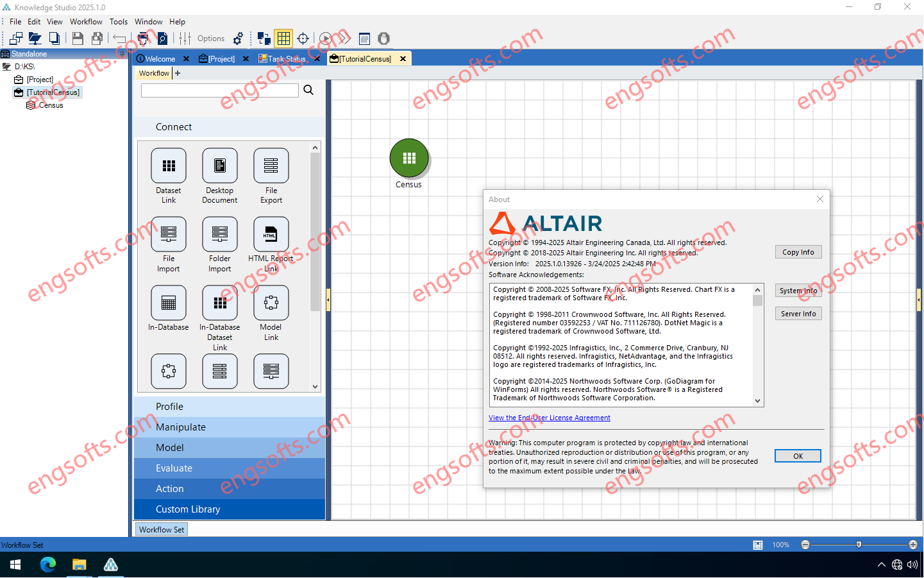Select the In-Database Dataset Link node icon

pos(220,303)
